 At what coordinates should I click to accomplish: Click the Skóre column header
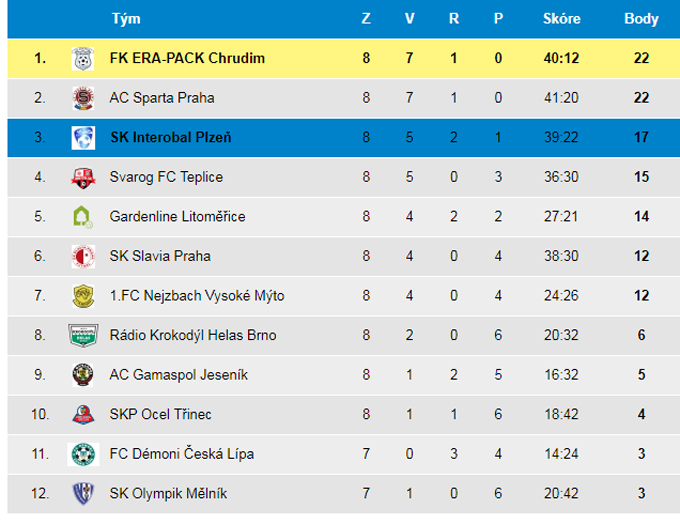click(x=562, y=19)
